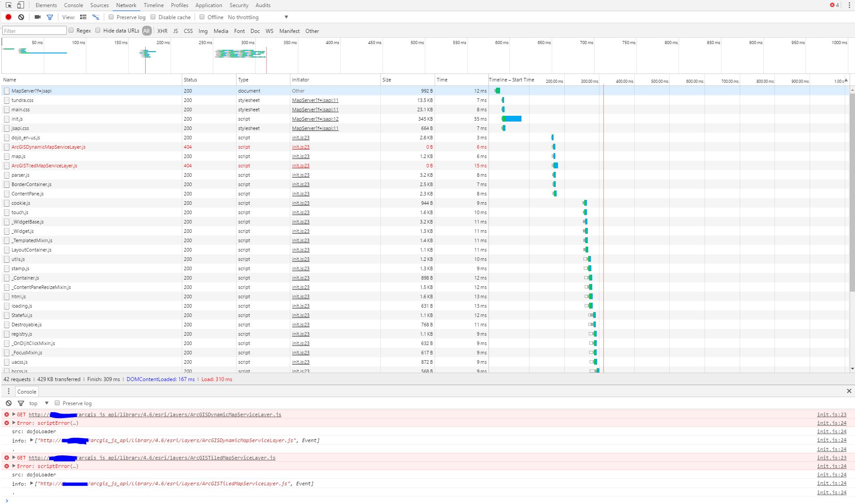Click the console filter funnel icon
Viewport: 855px width, 504px height.
21,403
